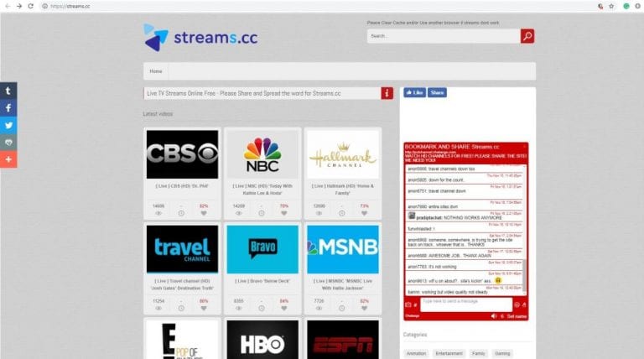
Task: Open the NBC live stream title link
Action: pos(261,188)
